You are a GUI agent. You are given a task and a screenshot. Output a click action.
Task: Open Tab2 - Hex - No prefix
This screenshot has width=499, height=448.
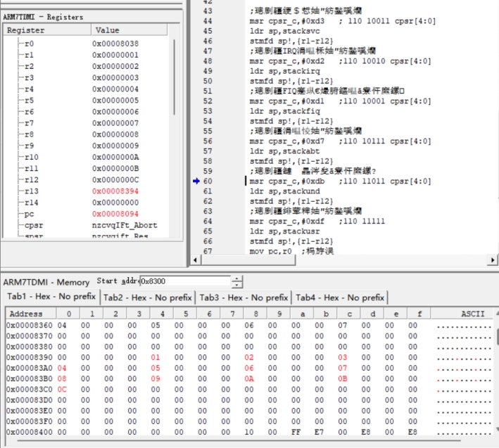(148, 297)
